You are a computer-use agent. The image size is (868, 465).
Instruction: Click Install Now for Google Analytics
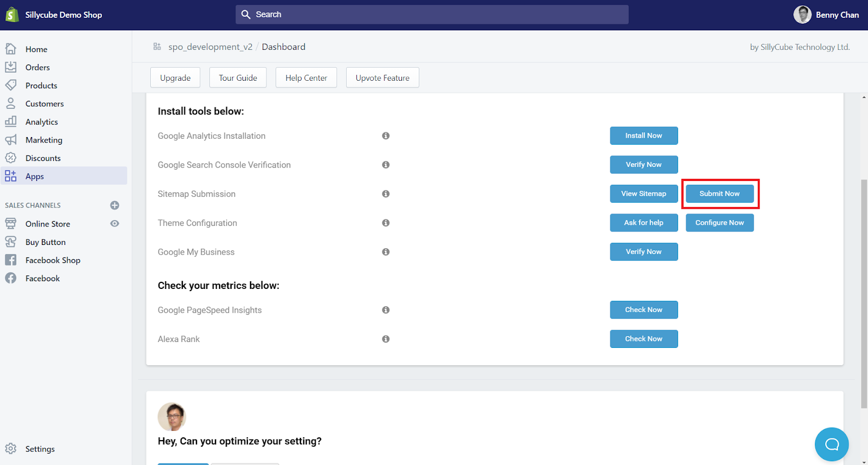(643, 135)
